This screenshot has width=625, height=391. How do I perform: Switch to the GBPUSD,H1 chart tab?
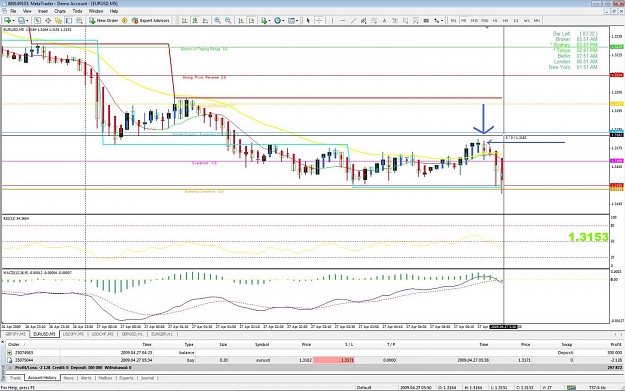tap(132, 334)
